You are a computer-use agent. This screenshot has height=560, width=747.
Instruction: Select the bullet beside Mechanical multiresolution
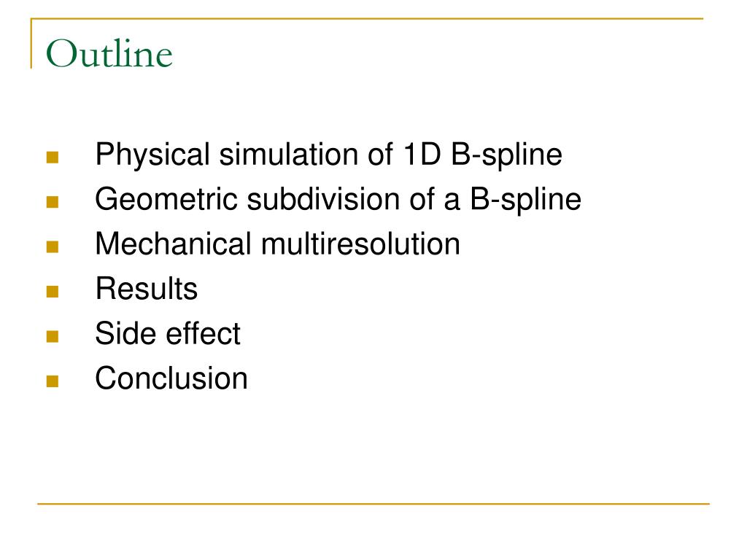click(53, 247)
